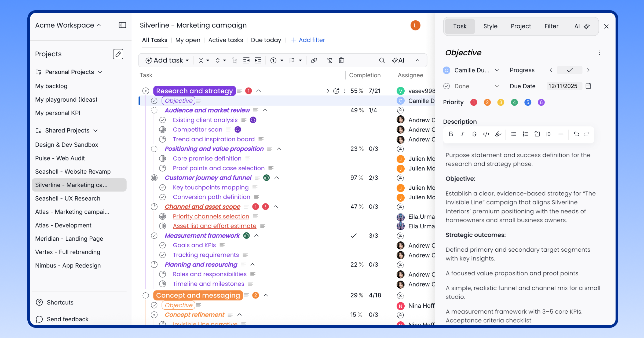The width and height of the screenshot is (644, 338).
Task: Toggle completion circle for Existing client analysis
Action: point(162,120)
